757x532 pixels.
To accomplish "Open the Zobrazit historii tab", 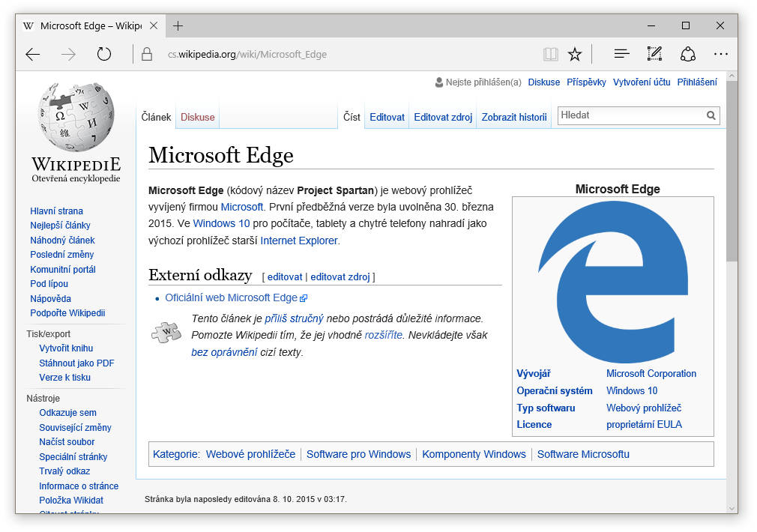I will (514, 117).
